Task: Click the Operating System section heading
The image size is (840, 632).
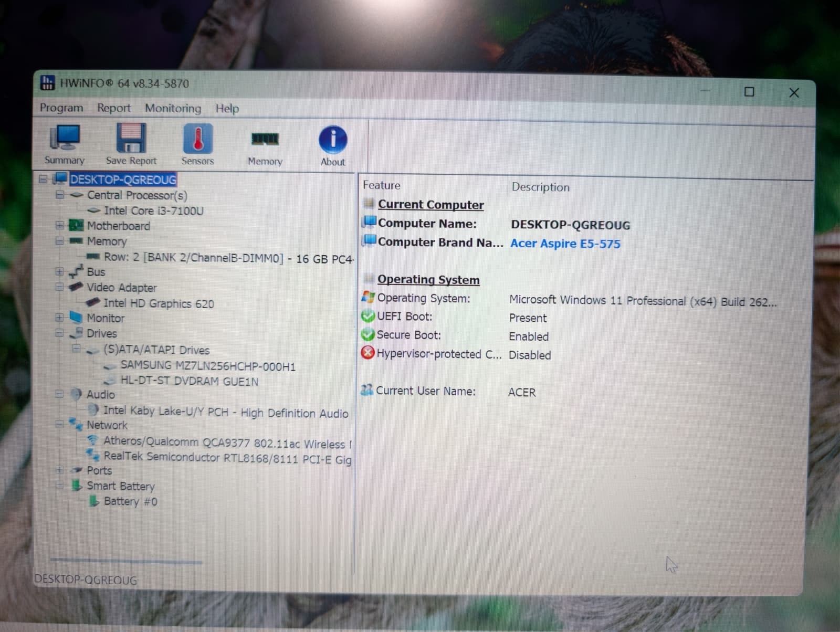Action: click(x=428, y=279)
